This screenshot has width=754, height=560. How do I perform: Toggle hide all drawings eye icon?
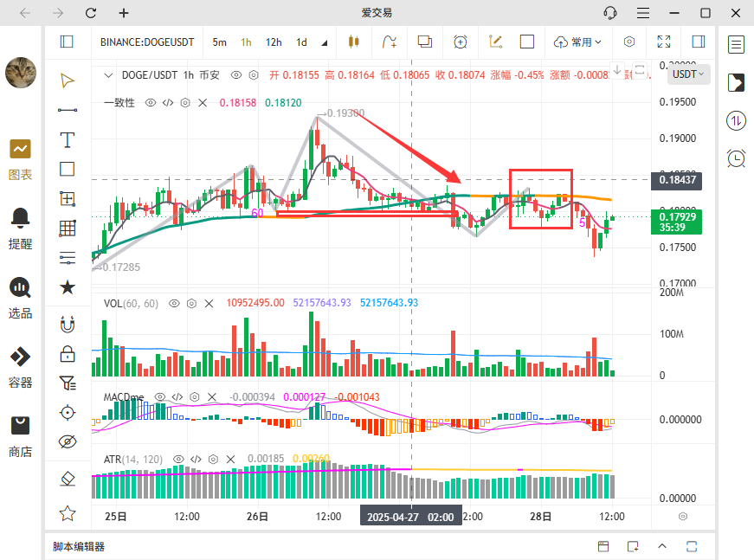click(67, 441)
